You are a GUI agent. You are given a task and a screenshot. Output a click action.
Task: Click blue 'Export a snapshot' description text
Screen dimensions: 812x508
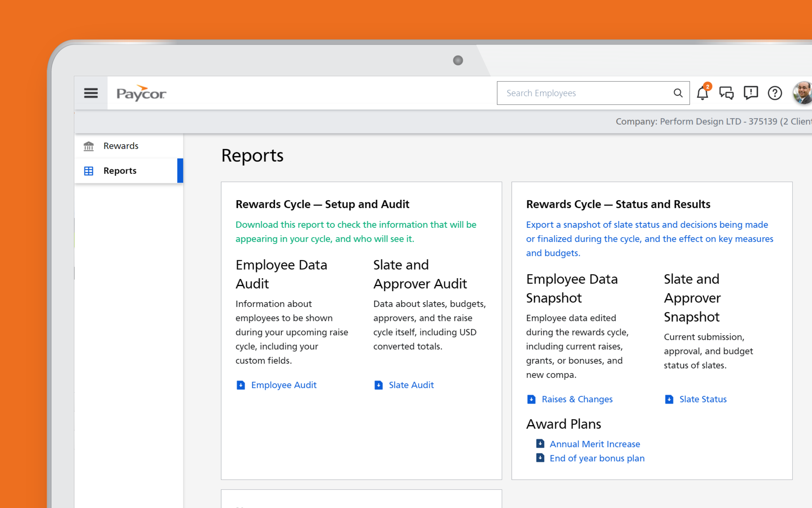click(649, 239)
